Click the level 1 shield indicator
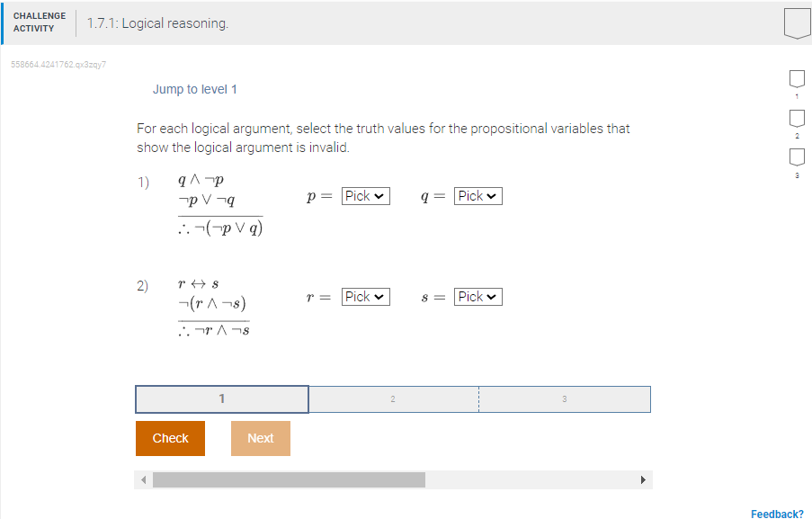This screenshot has width=812, height=519. coord(796,80)
